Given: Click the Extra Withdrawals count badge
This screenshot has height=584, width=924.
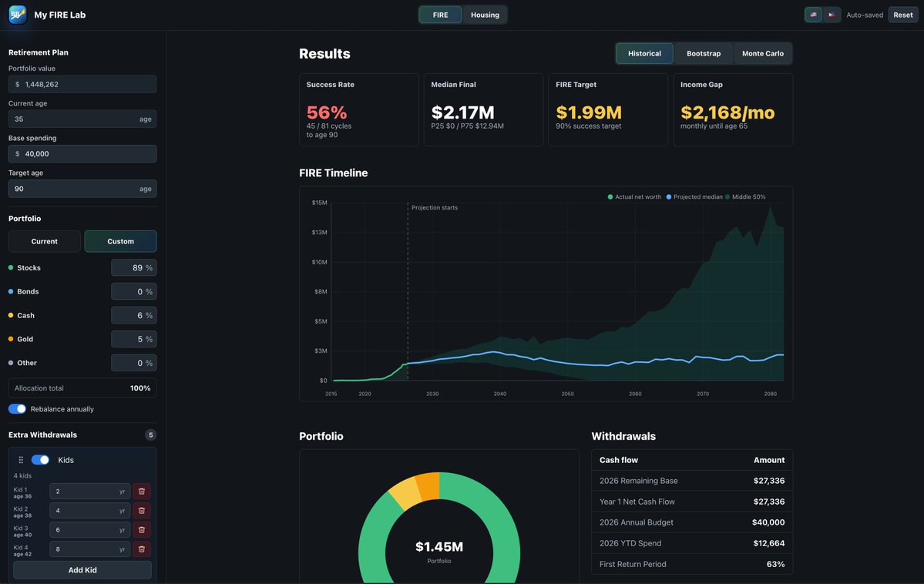Looking at the screenshot, I should (151, 435).
